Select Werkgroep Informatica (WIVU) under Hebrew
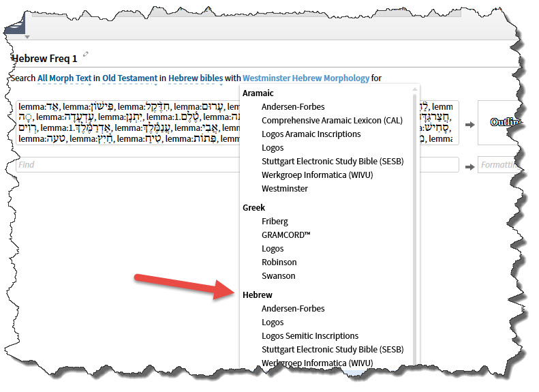539x392 pixels. [318, 363]
